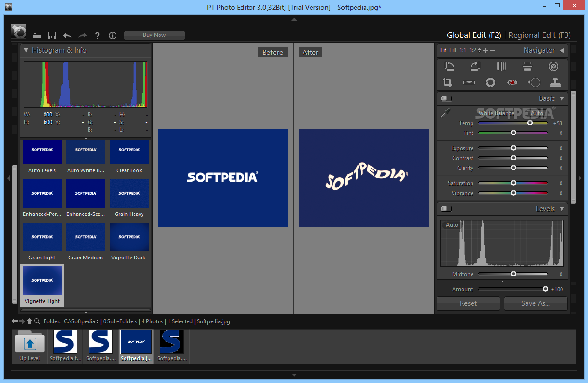Redo the edit with the right arrow
Image resolution: width=588 pixels, height=383 pixels.
pyautogui.click(x=82, y=36)
